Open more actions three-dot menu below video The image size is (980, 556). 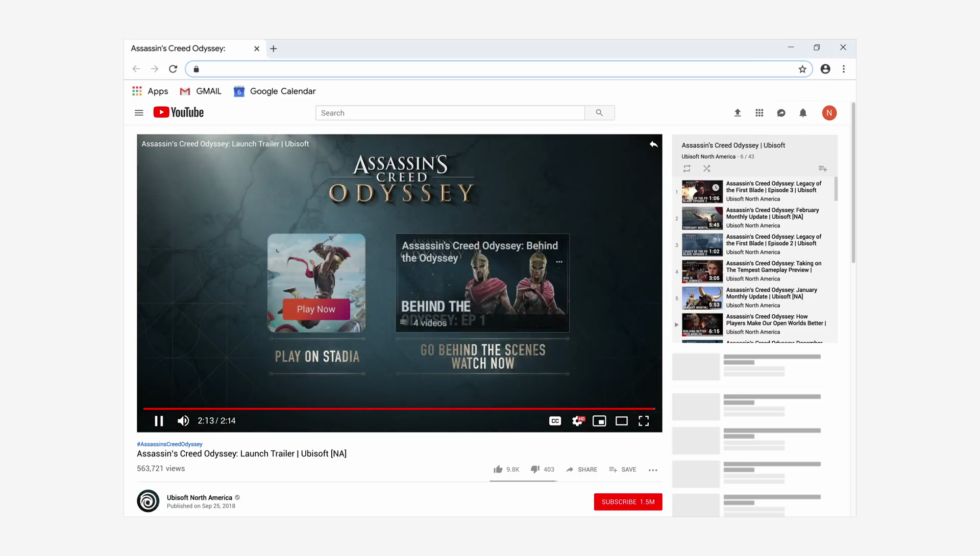point(653,470)
